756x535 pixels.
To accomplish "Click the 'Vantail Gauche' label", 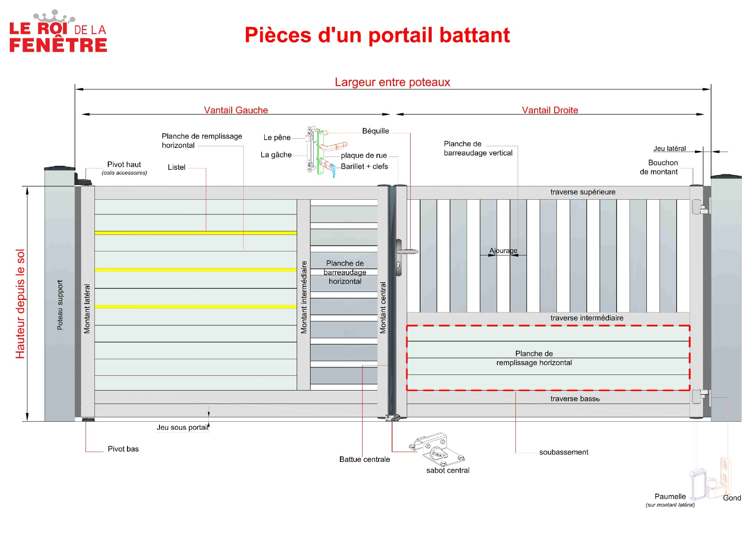I will 236,110.
